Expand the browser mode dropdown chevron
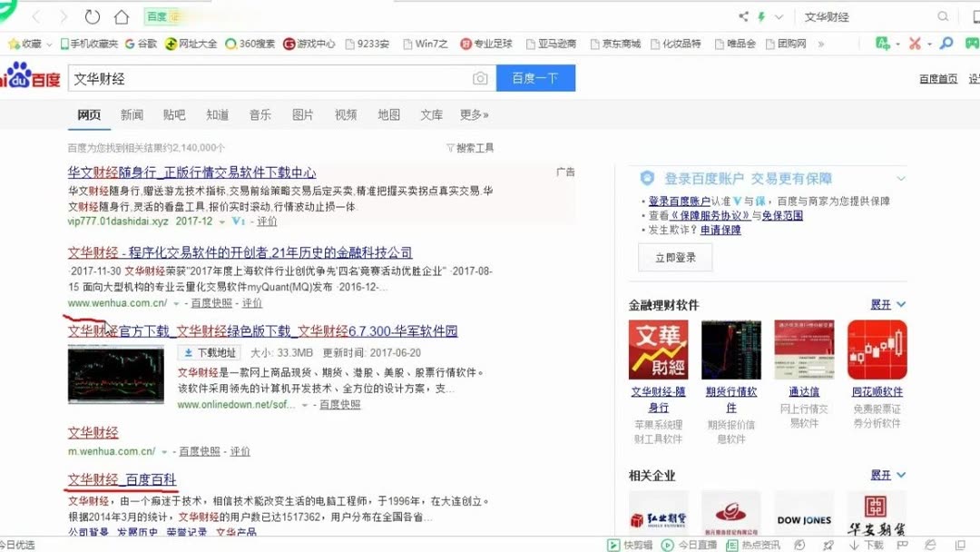This screenshot has width=980, height=552. [x=779, y=15]
